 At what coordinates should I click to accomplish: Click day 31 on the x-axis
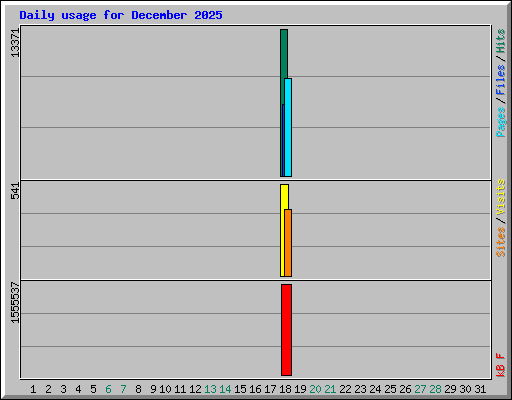(x=480, y=389)
